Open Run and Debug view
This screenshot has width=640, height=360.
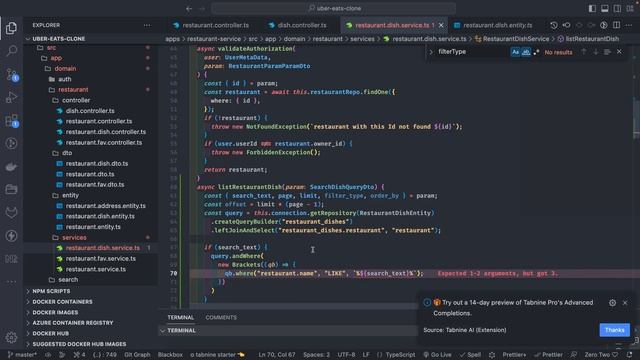click(x=11, y=97)
